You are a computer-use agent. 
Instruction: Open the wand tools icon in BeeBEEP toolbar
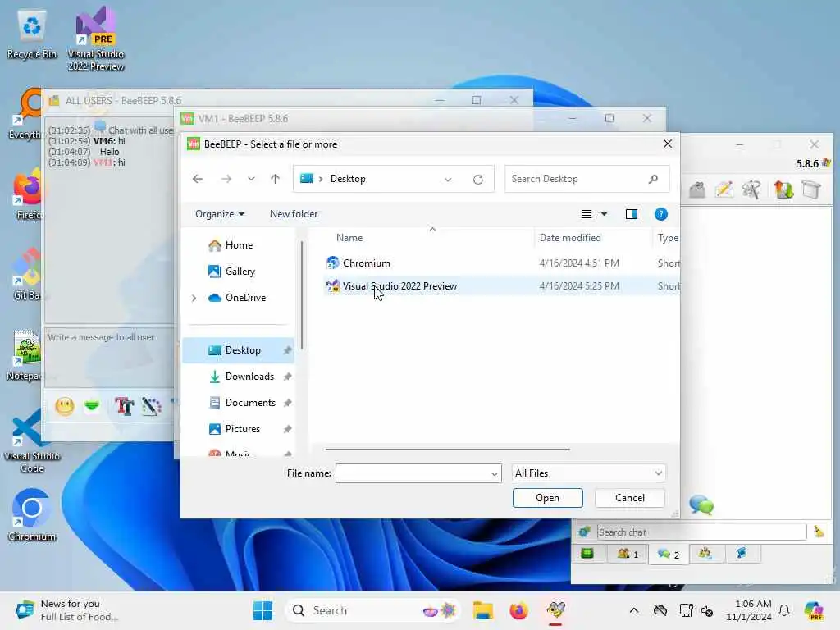[x=751, y=189]
